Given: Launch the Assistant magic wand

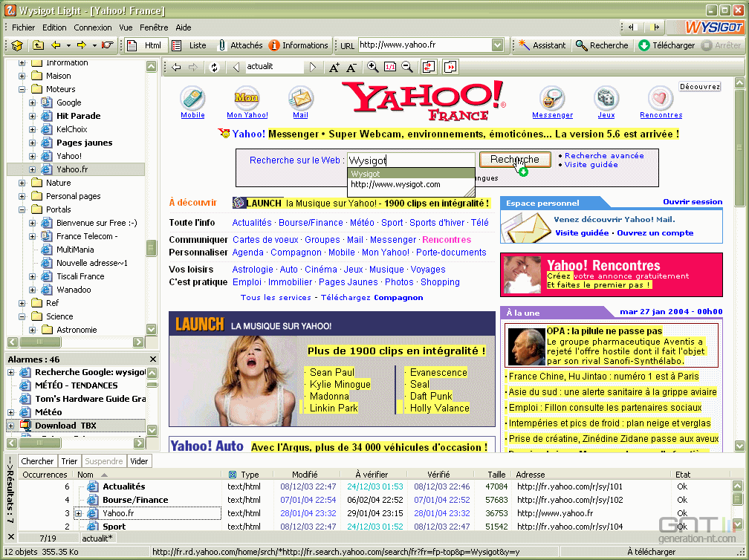Looking at the screenshot, I should point(524,45).
